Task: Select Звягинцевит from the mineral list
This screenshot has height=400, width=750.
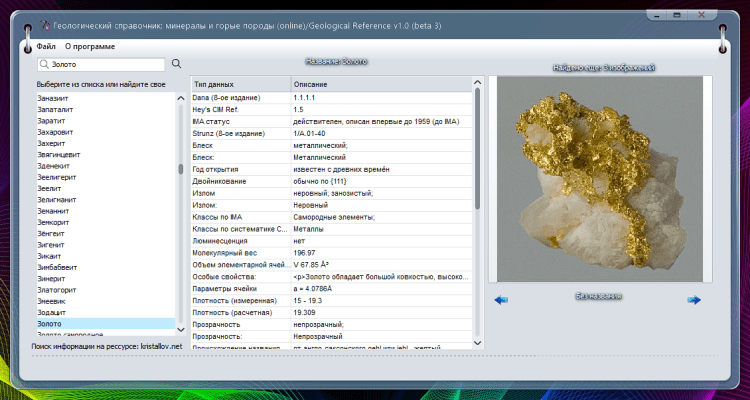Action: 59,155
